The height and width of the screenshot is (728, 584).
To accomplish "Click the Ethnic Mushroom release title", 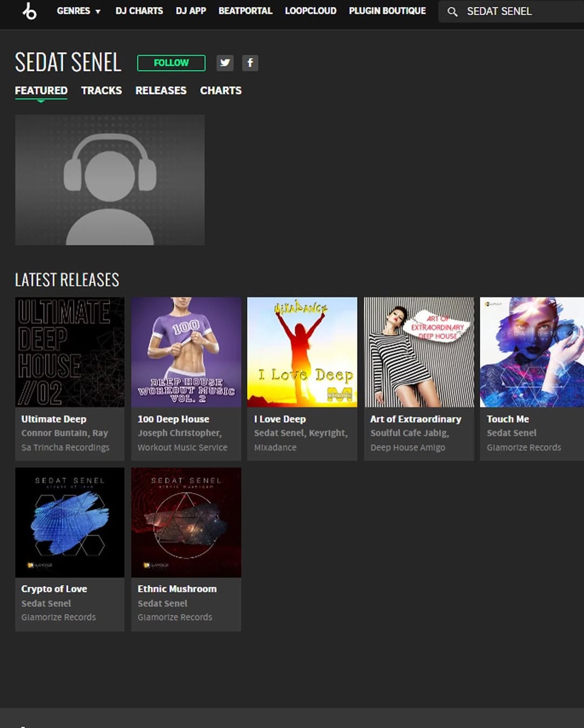I will click(x=177, y=588).
